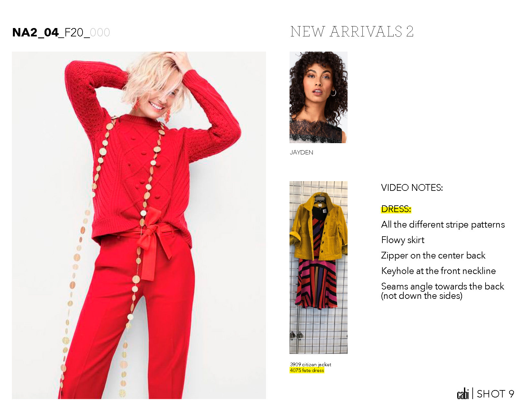Select the 'Flowy skirt' note line

(x=402, y=240)
